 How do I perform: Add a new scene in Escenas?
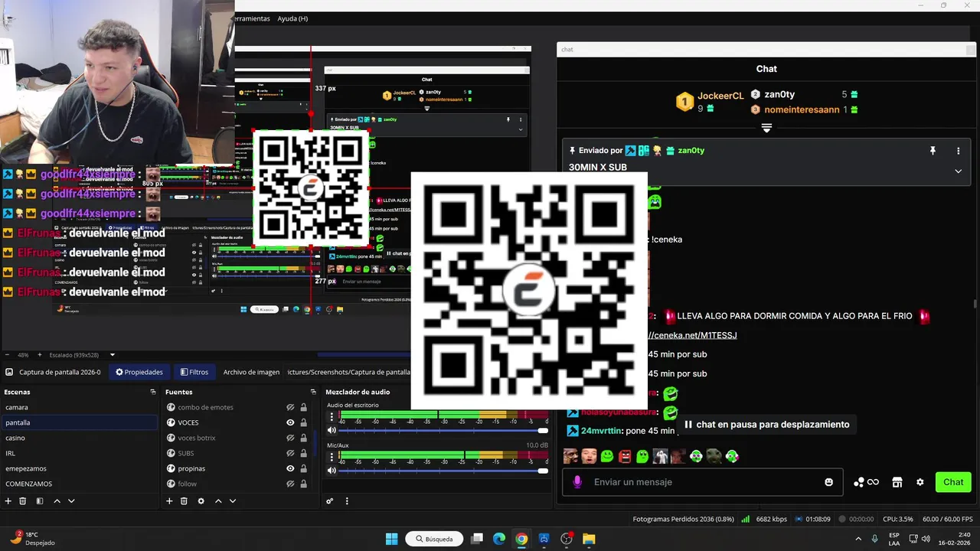pyautogui.click(x=8, y=501)
